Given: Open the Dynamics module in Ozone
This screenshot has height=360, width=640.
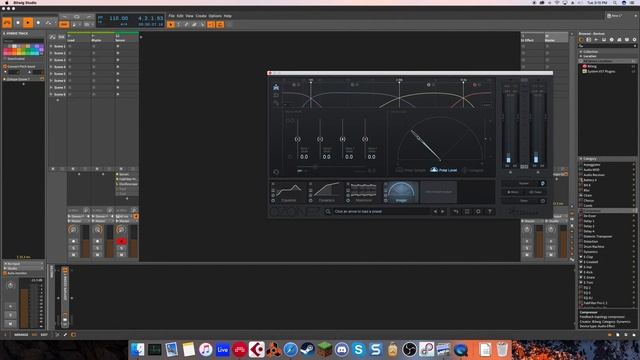Looking at the screenshot, I should pyautogui.click(x=326, y=192).
